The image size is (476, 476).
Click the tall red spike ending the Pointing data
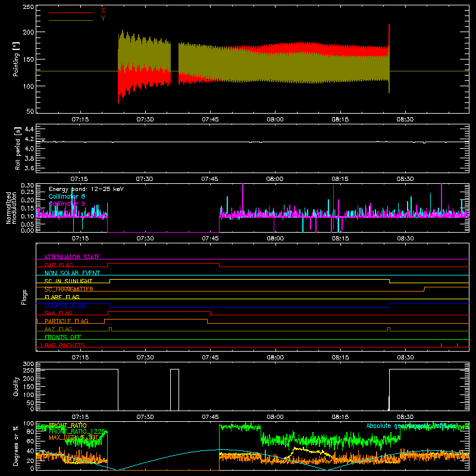389,35
